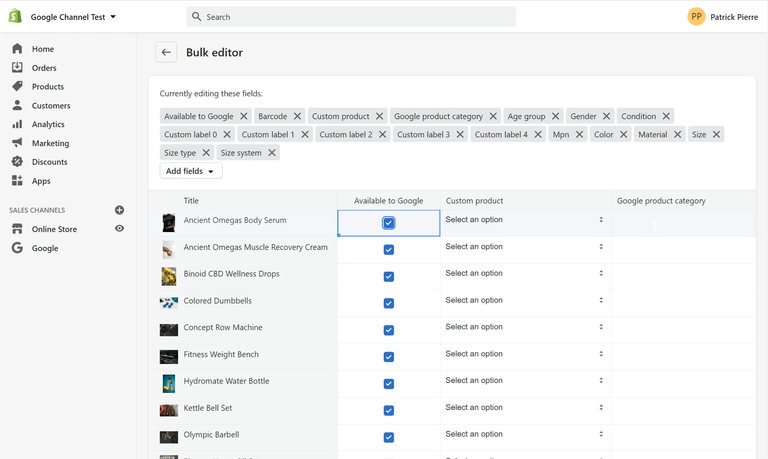Viewport: 768px width, 459px height.
Task: Click the Search input field
Action: point(350,17)
